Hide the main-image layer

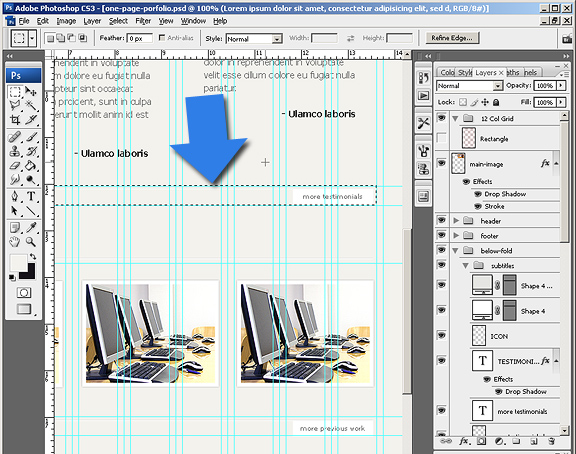(x=442, y=163)
